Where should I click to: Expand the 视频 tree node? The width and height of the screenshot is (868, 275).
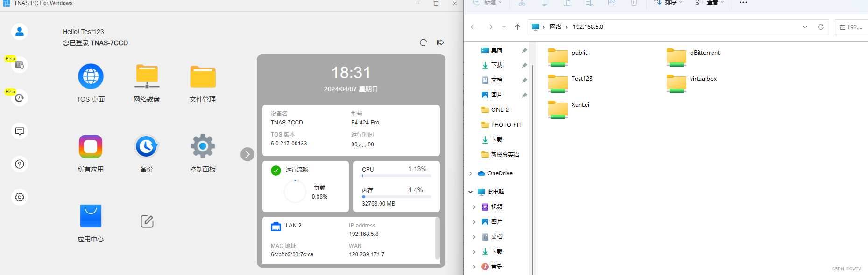click(474, 207)
